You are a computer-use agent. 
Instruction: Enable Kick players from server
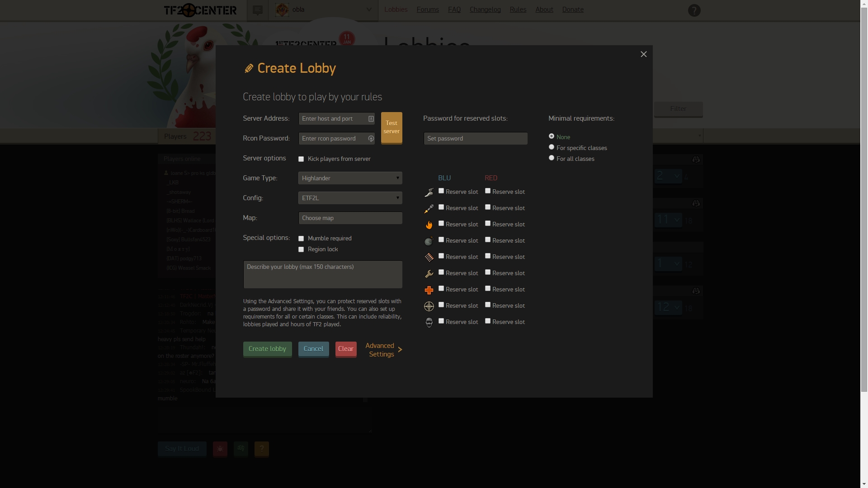tap(301, 159)
